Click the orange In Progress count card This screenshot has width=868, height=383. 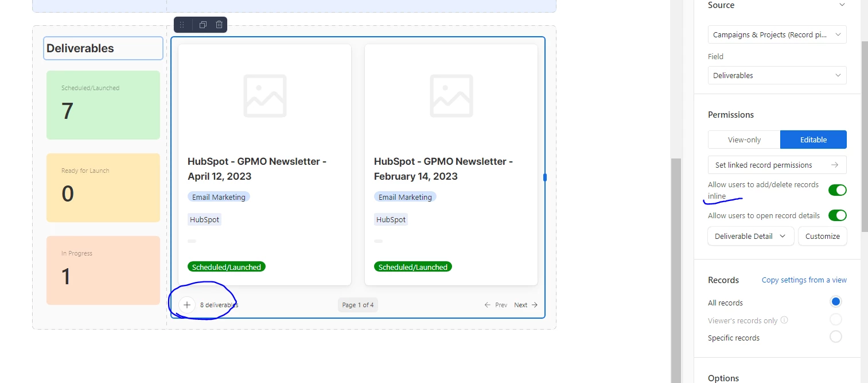(x=103, y=270)
